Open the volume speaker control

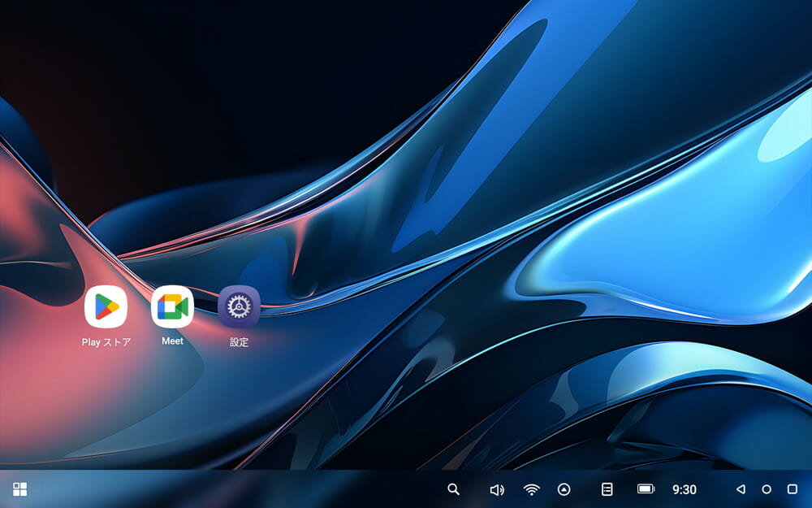point(497,489)
